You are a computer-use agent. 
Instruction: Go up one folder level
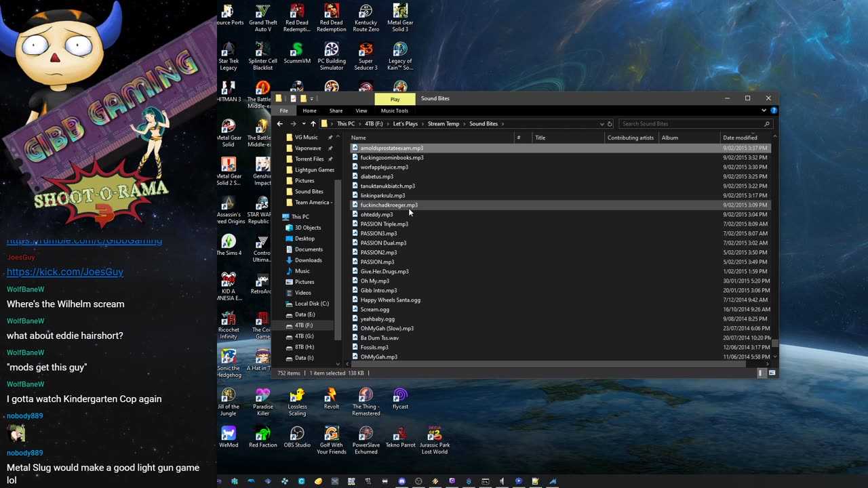[x=313, y=124]
